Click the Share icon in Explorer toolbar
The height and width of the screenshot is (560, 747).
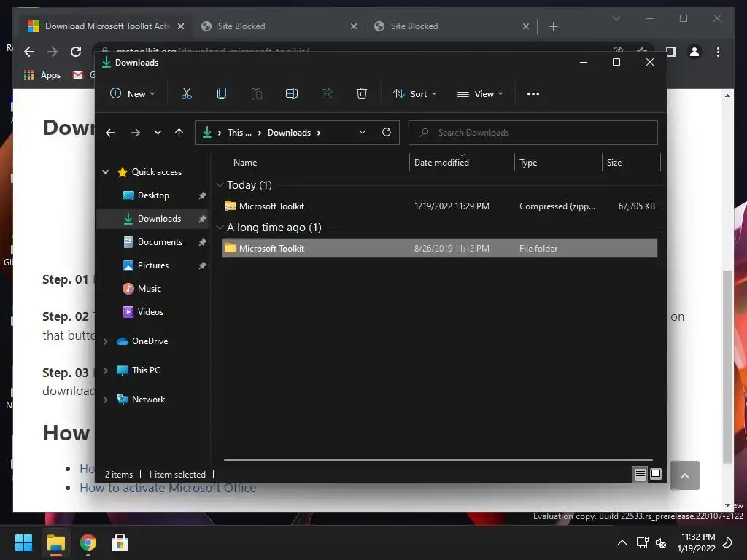click(x=327, y=93)
